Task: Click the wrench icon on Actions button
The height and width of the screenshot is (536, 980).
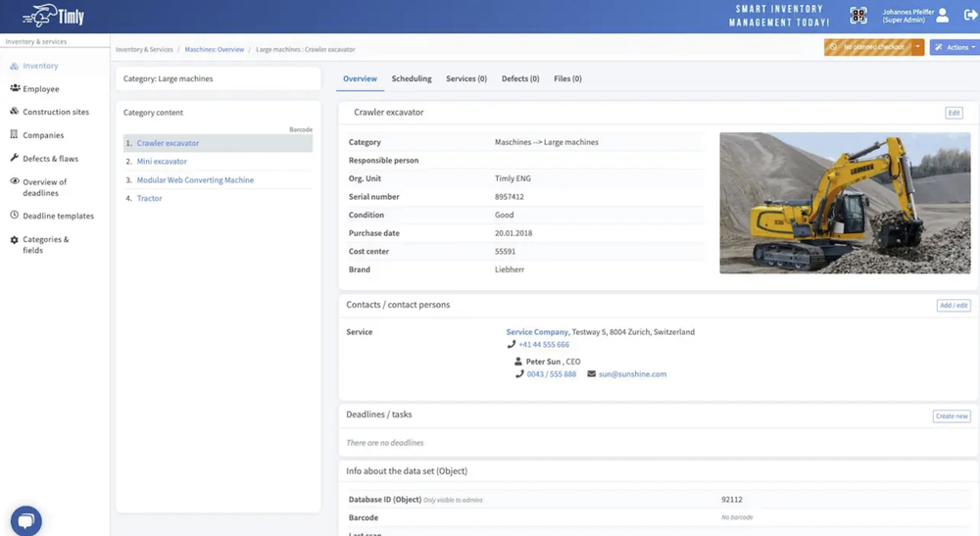Action: coord(939,47)
